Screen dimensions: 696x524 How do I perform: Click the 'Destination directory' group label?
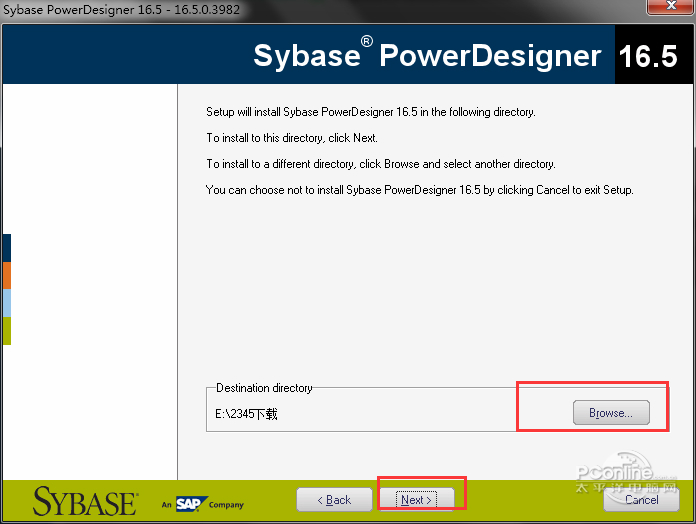pos(264,388)
